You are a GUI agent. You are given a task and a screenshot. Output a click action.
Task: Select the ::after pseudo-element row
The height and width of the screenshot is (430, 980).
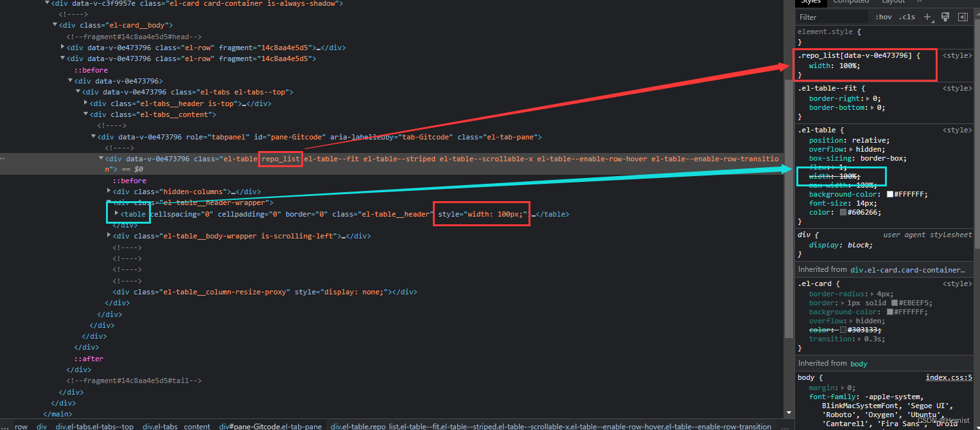point(89,359)
